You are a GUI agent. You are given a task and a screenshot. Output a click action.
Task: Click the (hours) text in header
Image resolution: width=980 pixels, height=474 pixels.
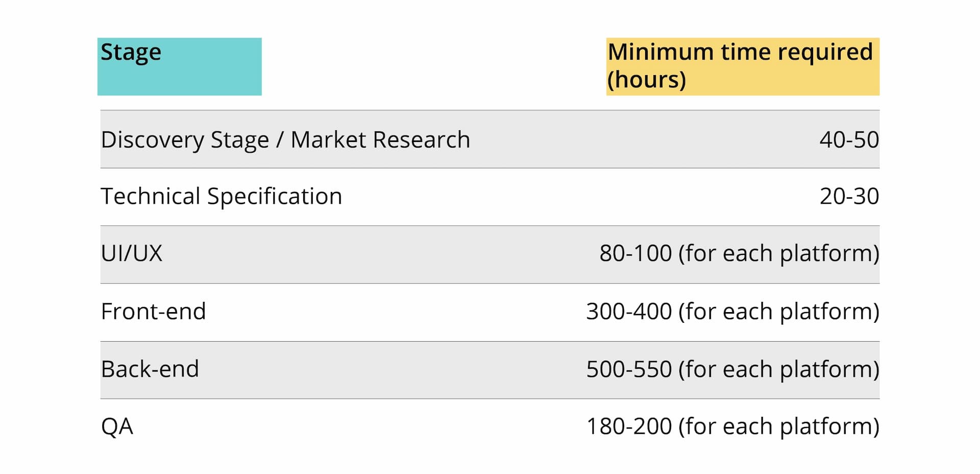pyautogui.click(x=646, y=80)
